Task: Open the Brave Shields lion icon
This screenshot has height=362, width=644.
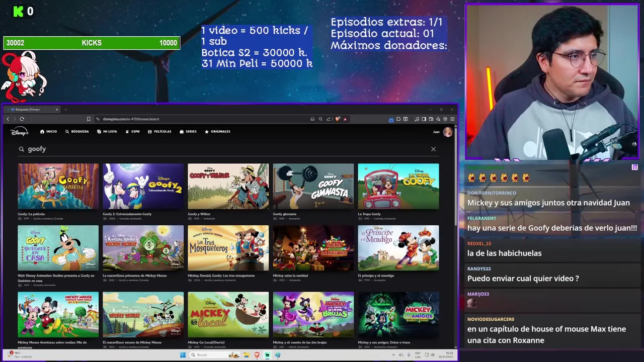Action: pos(338,119)
